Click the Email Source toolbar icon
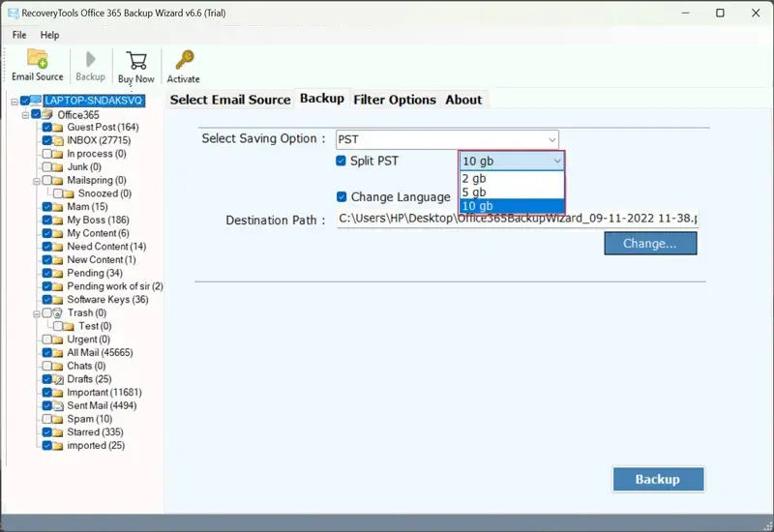 coord(37,59)
